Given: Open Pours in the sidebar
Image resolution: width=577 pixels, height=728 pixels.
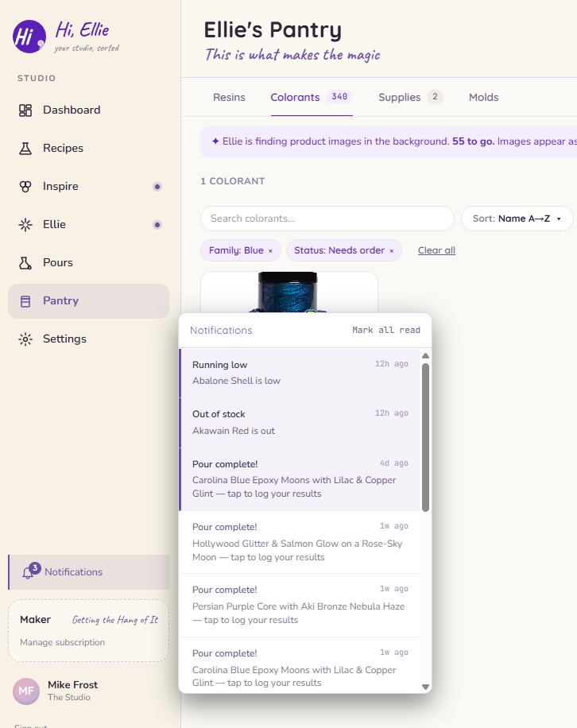Looking at the screenshot, I should click(89, 263).
